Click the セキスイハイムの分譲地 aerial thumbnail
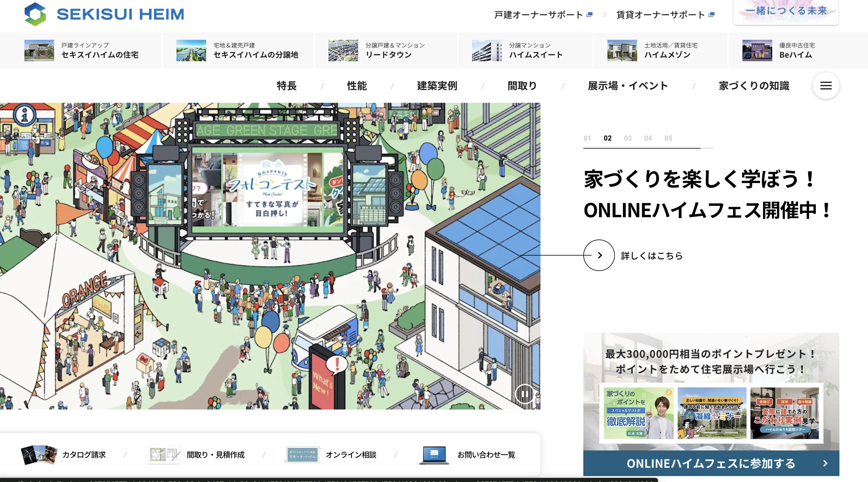Image resolution: width=868 pixels, height=482 pixels. tap(191, 51)
